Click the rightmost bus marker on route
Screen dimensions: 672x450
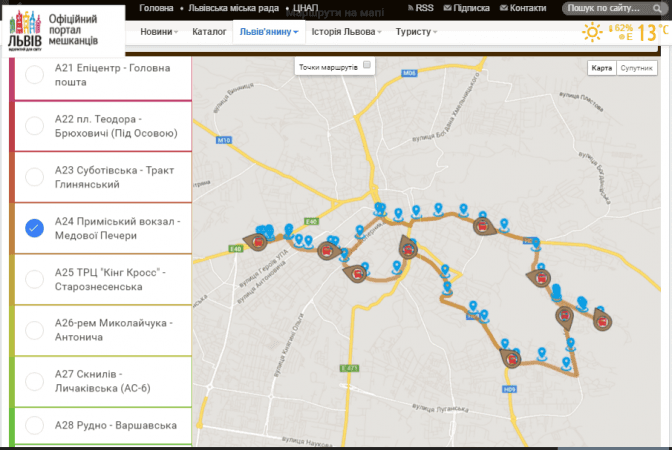[602, 318]
